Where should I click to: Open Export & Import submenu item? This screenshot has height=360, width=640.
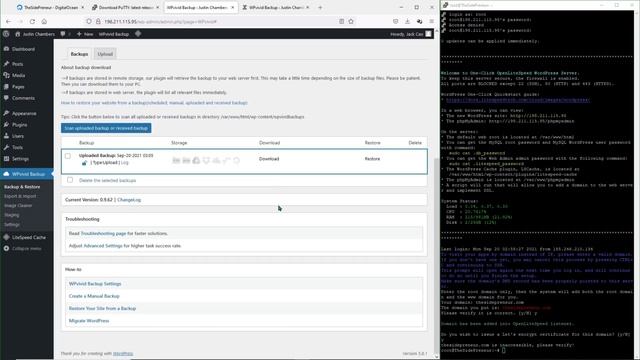(20, 196)
